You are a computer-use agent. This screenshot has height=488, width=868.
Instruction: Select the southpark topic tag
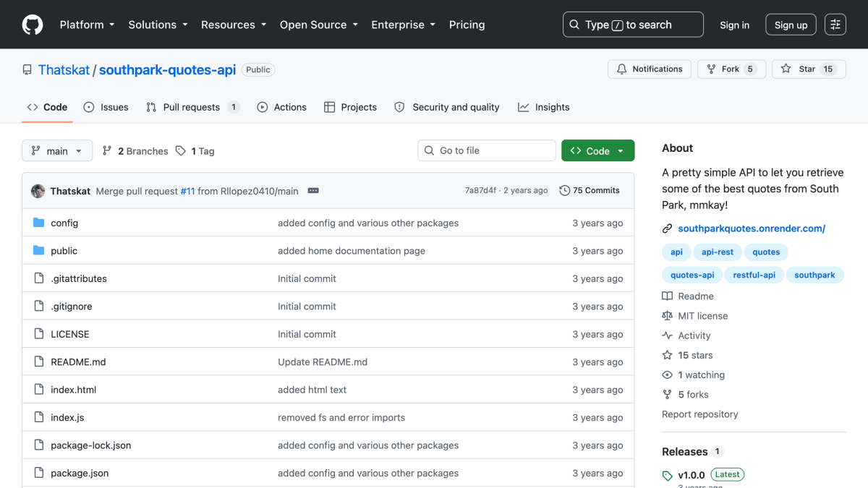point(814,275)
